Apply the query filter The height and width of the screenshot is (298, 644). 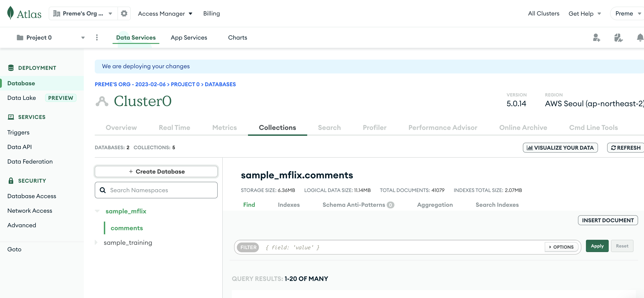[x=597, y=246]
